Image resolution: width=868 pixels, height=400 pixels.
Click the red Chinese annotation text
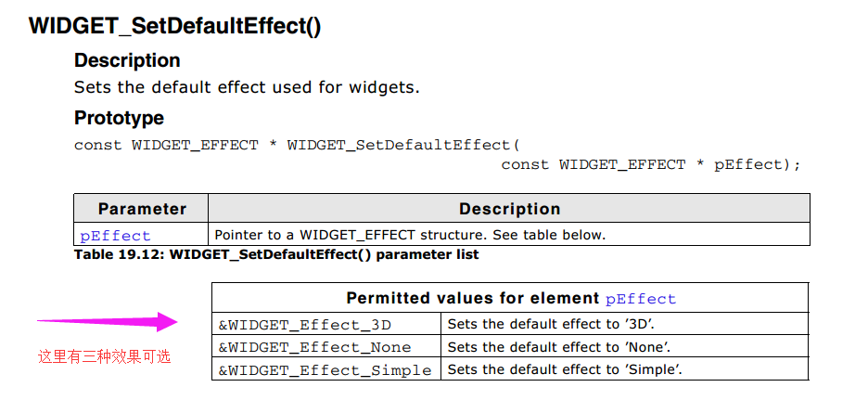pos(104,356)
